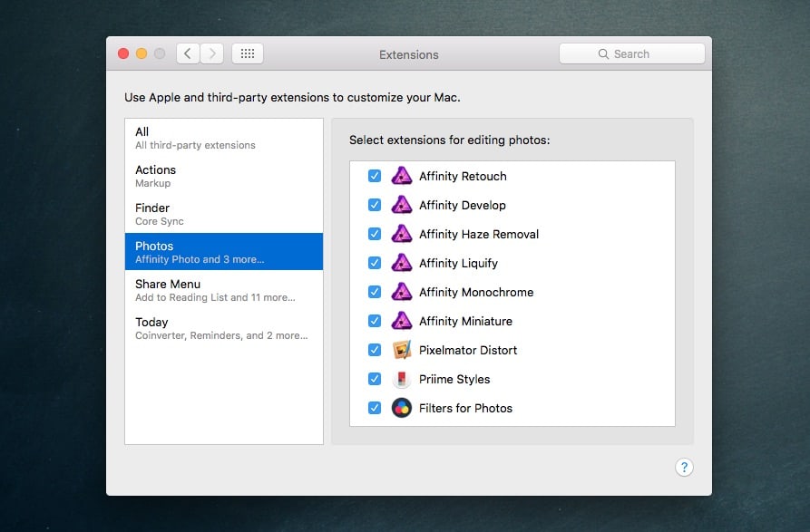The image size is (810, 532).
Task: Click the Priime Styles label
Action: coord(454,379)
